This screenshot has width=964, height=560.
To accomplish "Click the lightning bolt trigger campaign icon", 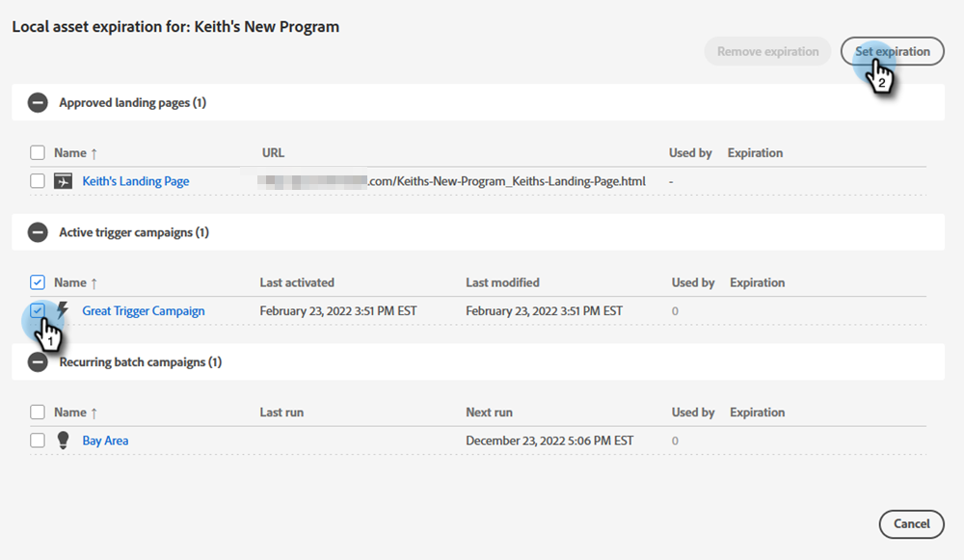I will tap(64, 310).
